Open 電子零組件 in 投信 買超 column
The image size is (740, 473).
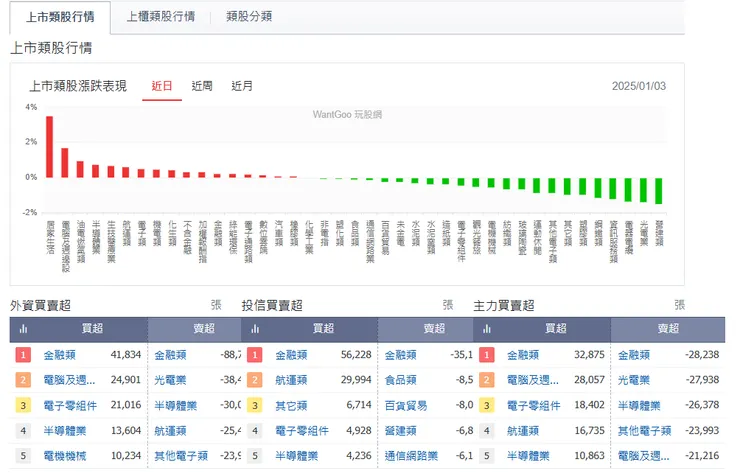click(302, 431)
